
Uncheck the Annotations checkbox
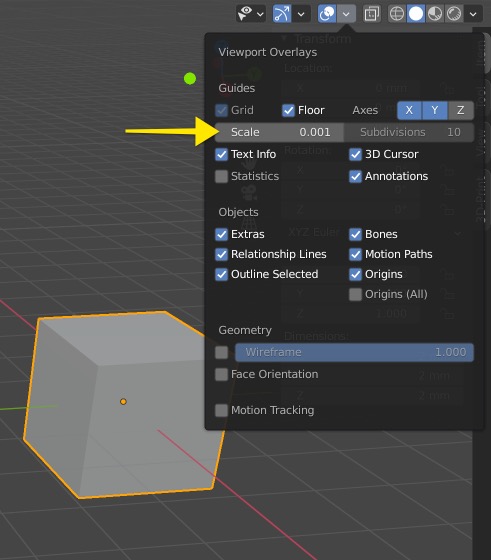pos(355,176)
